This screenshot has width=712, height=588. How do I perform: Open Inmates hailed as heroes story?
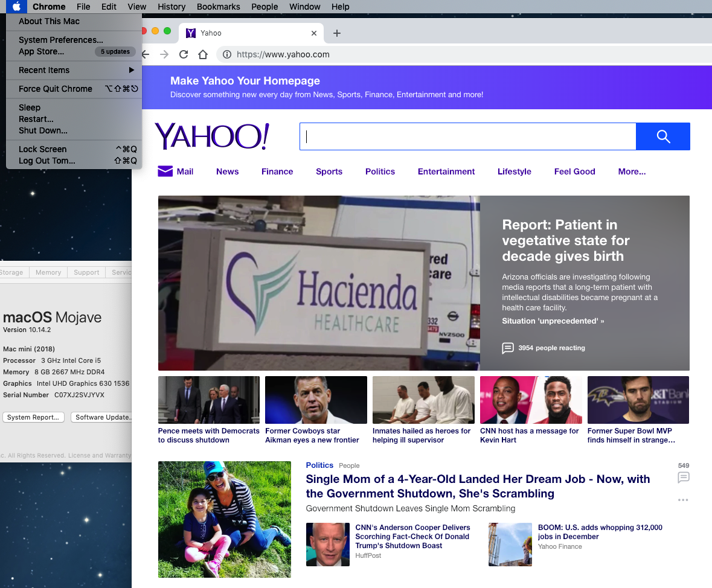tap(423, 410)
